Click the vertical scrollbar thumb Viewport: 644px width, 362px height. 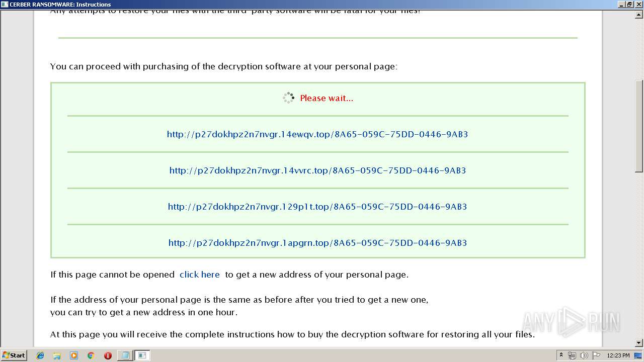point(639,126)
